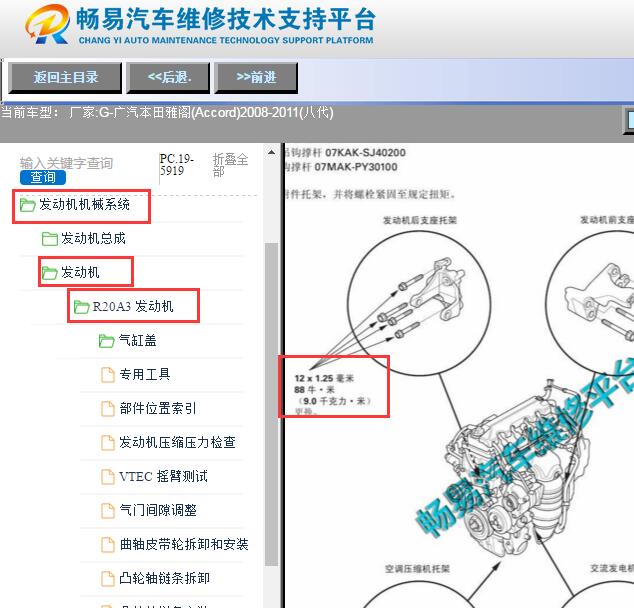Viewport: 634px width, 608px height.
Task: Click the folder icon beside 气缸盖
Action: point(107,341)
